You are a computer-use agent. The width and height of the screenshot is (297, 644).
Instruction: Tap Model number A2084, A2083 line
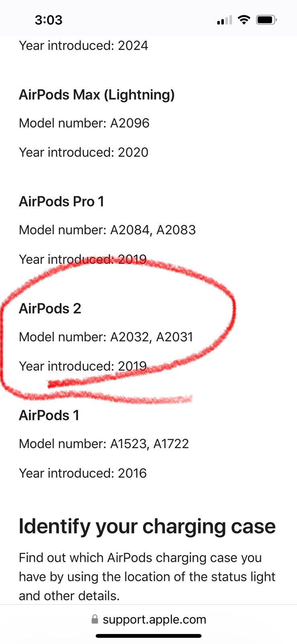coord(107,230)
